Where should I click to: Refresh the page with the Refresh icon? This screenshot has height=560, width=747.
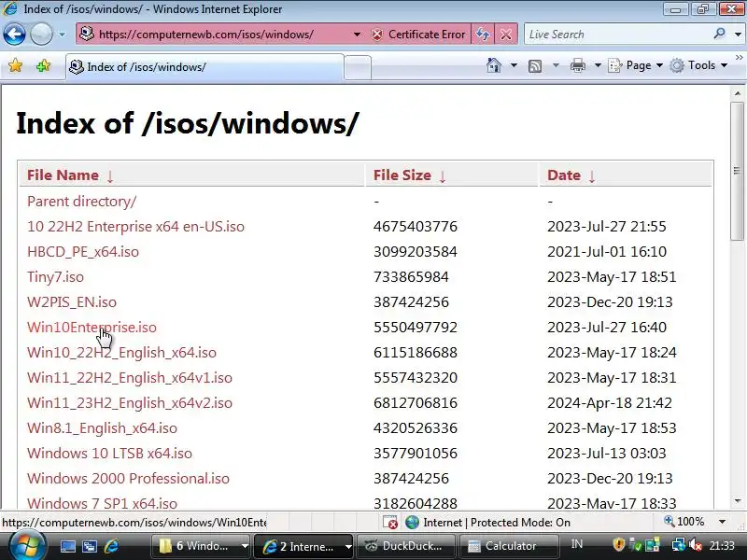483,35
